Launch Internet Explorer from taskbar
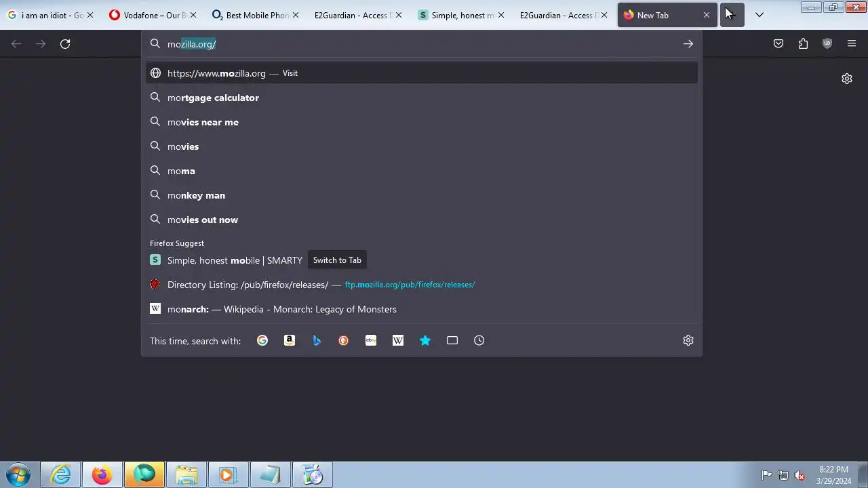 [x=61, y=475]
